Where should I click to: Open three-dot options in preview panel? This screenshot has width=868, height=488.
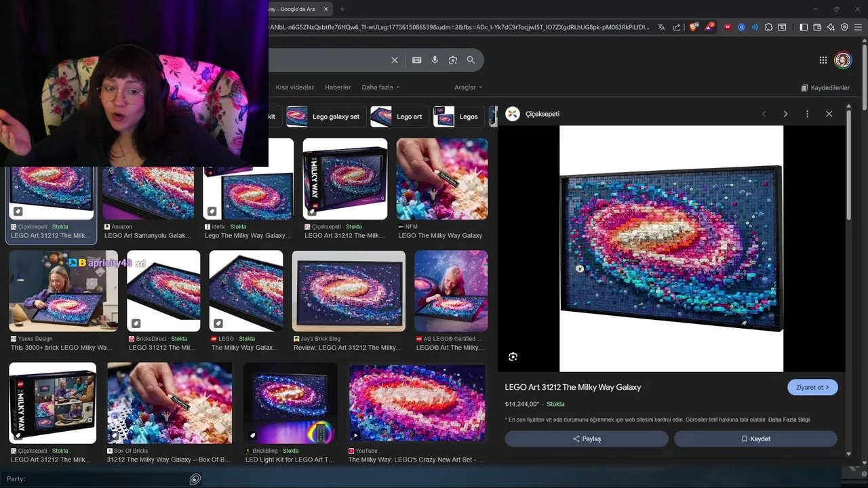coord(807,114)
